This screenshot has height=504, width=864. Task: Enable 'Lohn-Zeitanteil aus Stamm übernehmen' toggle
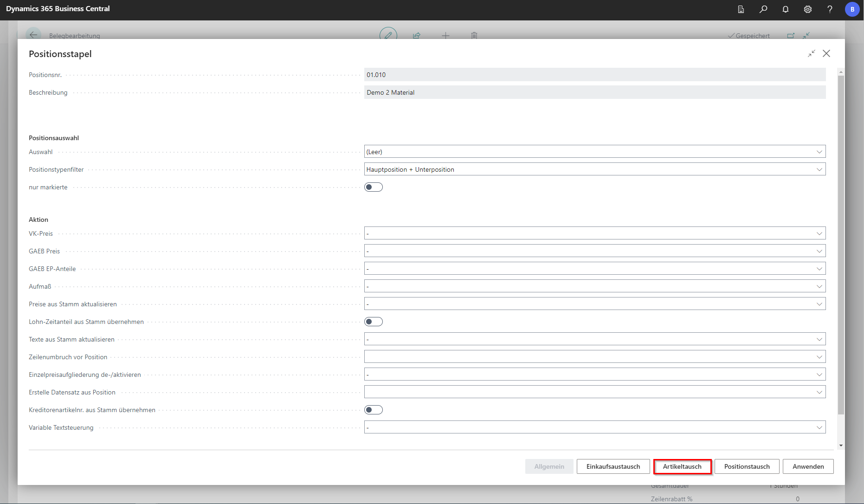tap(374, 322)
